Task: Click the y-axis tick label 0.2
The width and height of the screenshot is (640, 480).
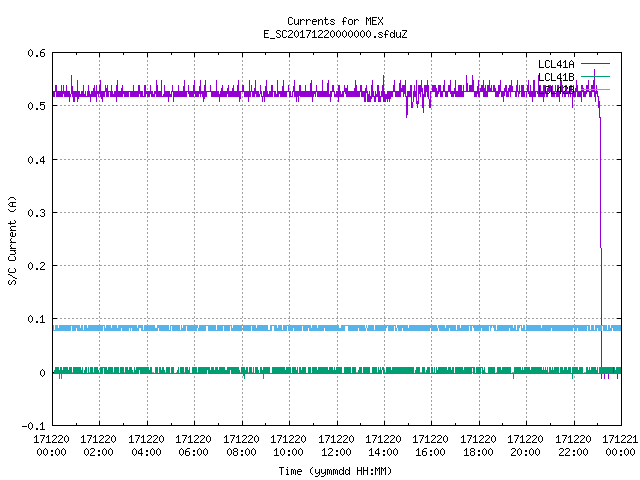Action: pyautogui.click(x=36, y=266)
